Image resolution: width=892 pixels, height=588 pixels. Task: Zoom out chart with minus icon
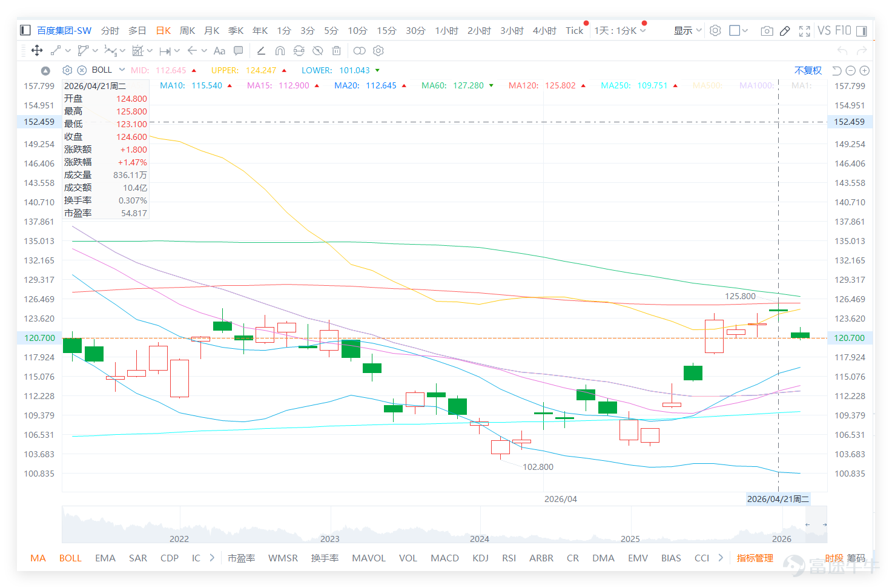[x=850, y=71]
